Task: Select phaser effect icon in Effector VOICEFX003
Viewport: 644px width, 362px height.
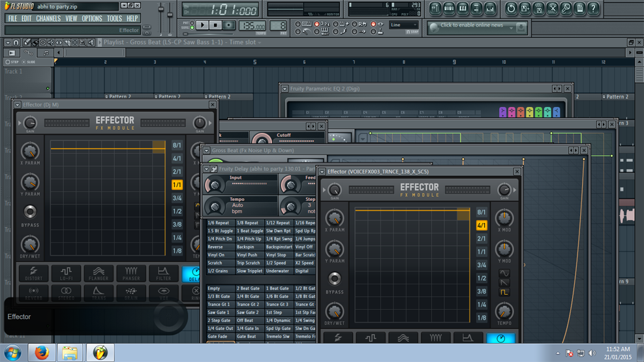Action: [x=435, y=338]
